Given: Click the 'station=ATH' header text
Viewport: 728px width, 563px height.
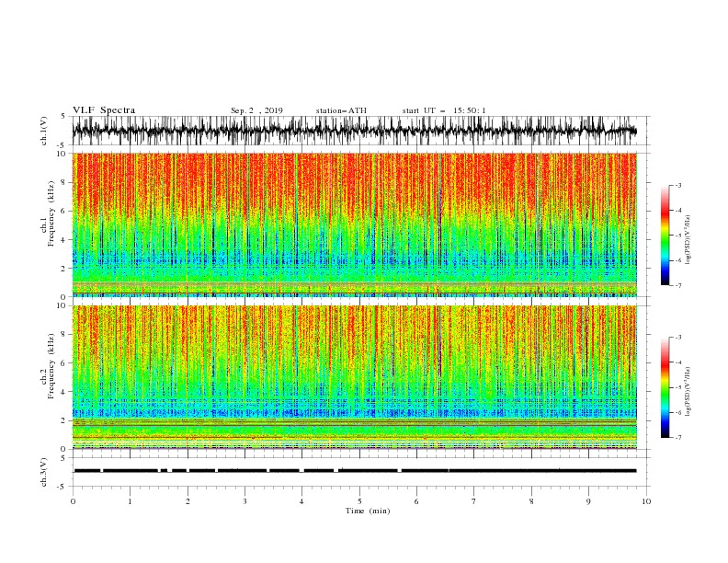Looking at the screenshot, I should [341, 110].
